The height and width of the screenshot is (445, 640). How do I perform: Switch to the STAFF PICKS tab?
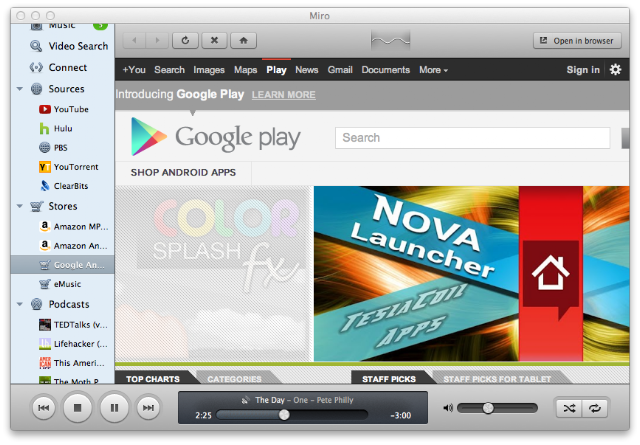[389, 379]
